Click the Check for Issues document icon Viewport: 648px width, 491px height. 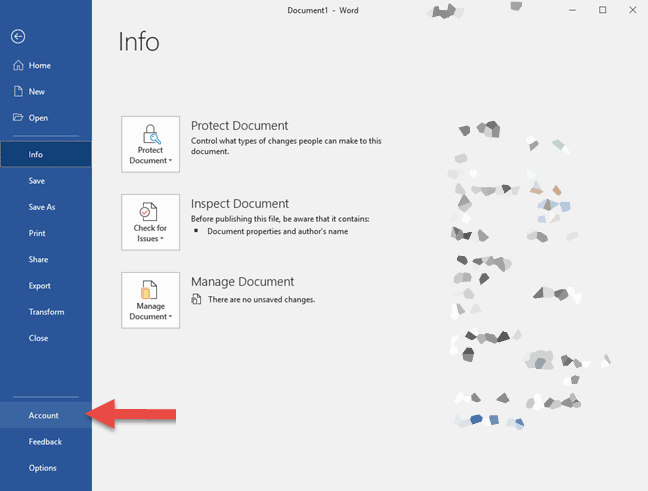(148, 212)
